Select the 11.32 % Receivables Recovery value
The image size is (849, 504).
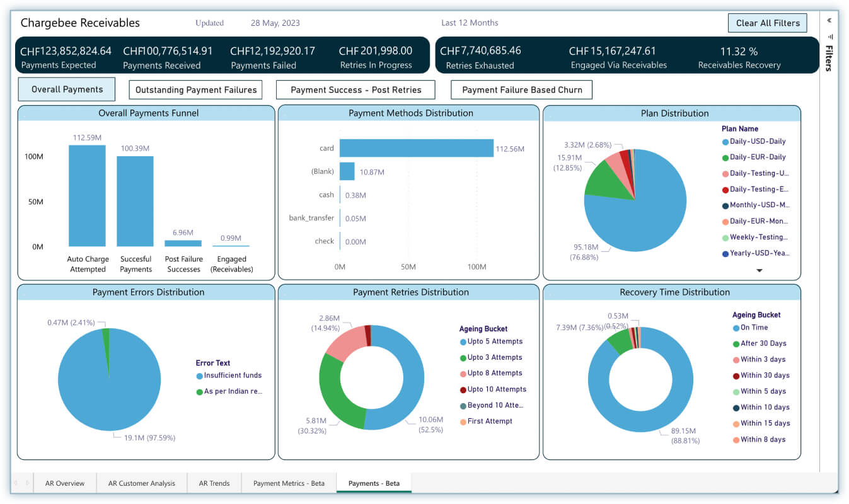tap(739, 51)
